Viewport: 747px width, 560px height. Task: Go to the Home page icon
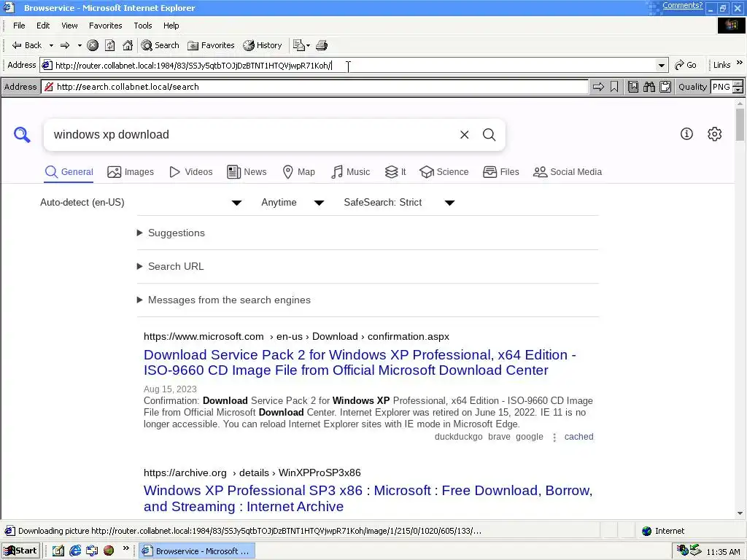[128, 45]
